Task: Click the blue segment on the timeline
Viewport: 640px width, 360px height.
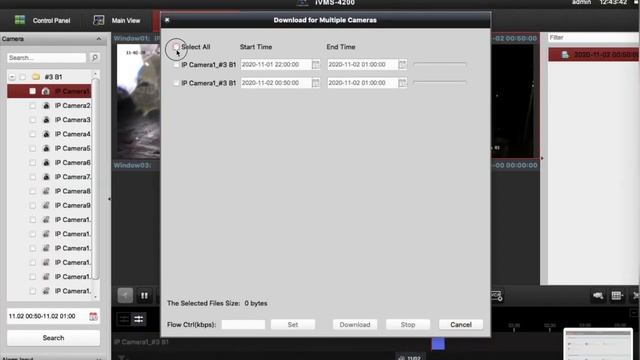Action: pyautogui.click(x=438, y=344)
